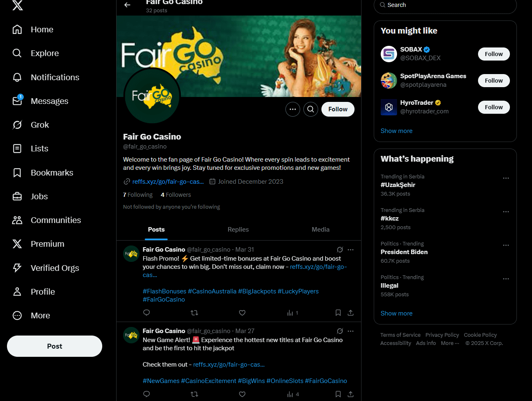The width and height of the screenshot is (532, 401).
Task: Open more menu on Mar 31 post
Action: click(350, 250)
